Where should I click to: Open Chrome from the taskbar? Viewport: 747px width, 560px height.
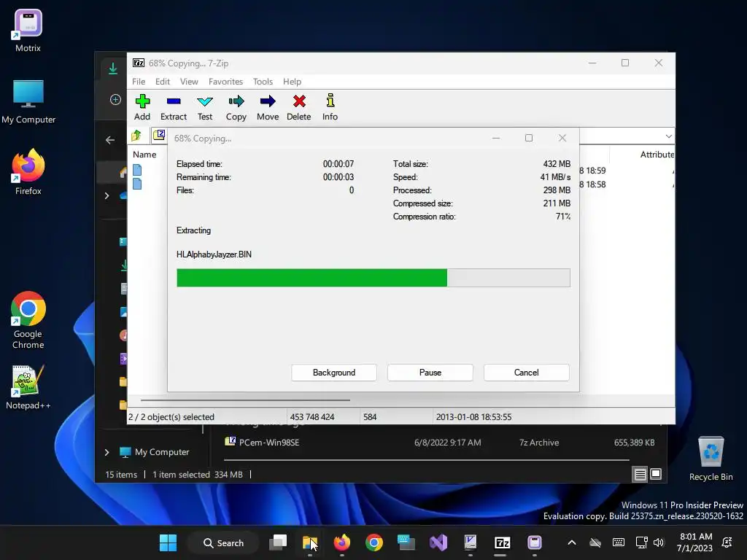(x=374, y=542)
